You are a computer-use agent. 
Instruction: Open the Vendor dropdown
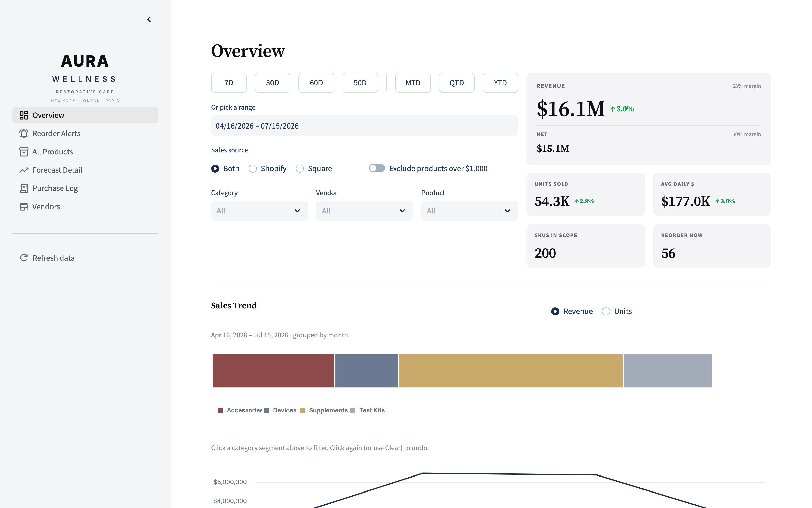[364, 211]
